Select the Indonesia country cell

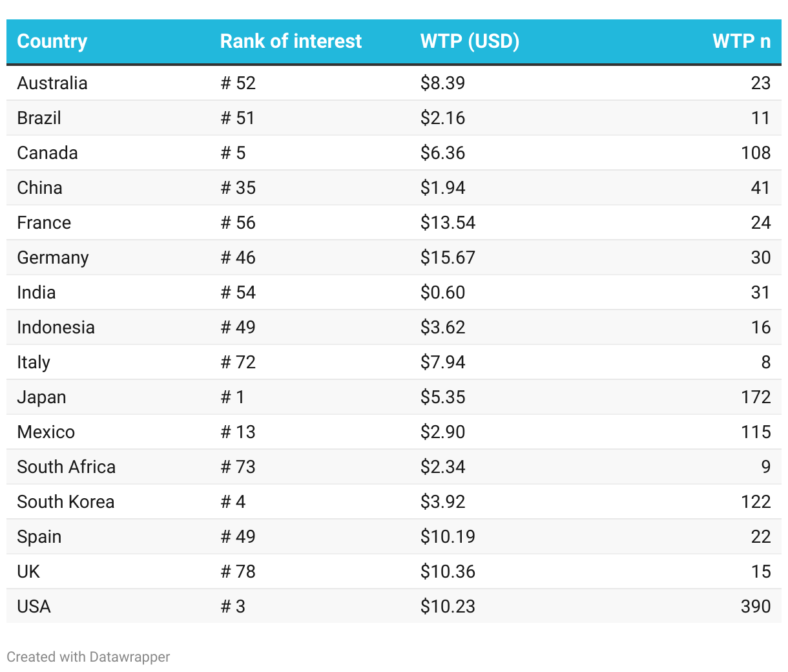click(x=56, y=328)
